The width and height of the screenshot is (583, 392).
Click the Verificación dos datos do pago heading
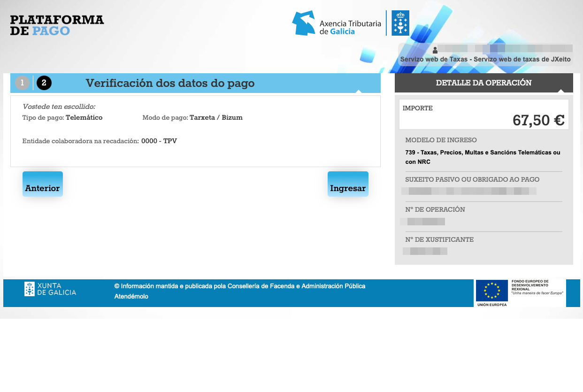(x=170, y=84)
